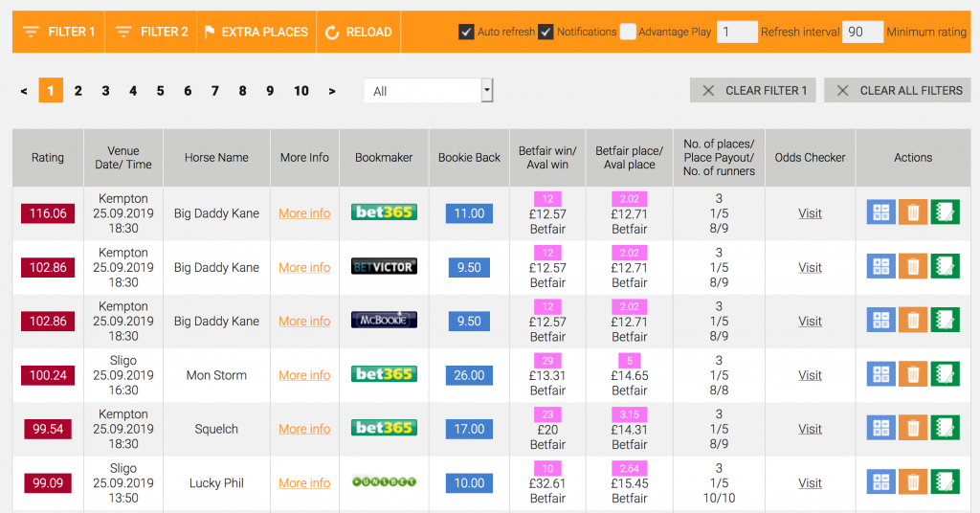Toggle the Auto refresh checkbox

click(466, 32)
